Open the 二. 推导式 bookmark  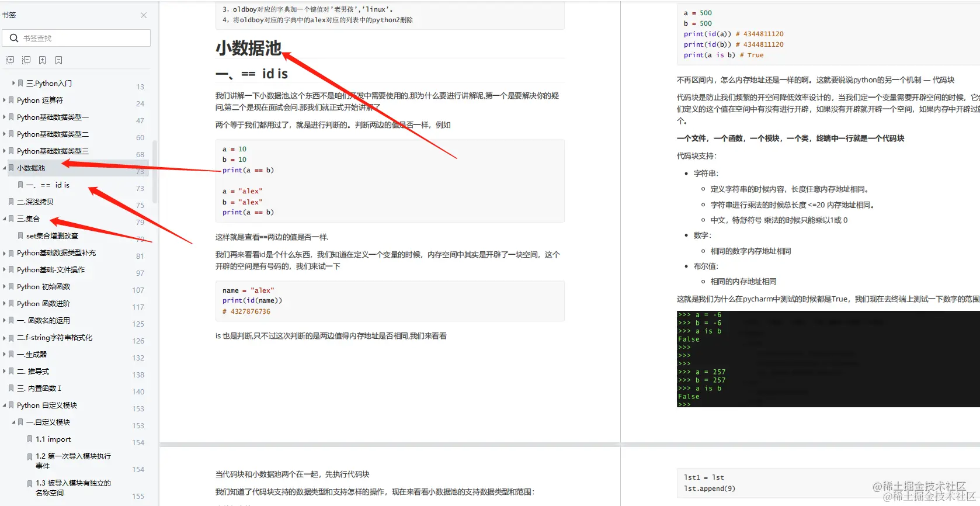pos(33,372)
